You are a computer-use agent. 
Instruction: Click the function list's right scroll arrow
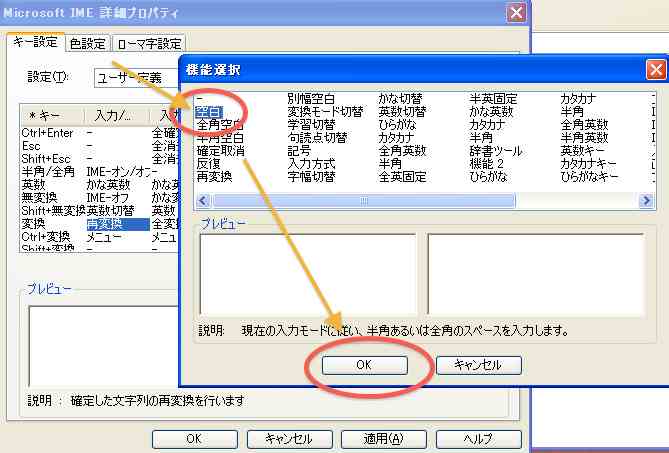[x=647, y=200]
